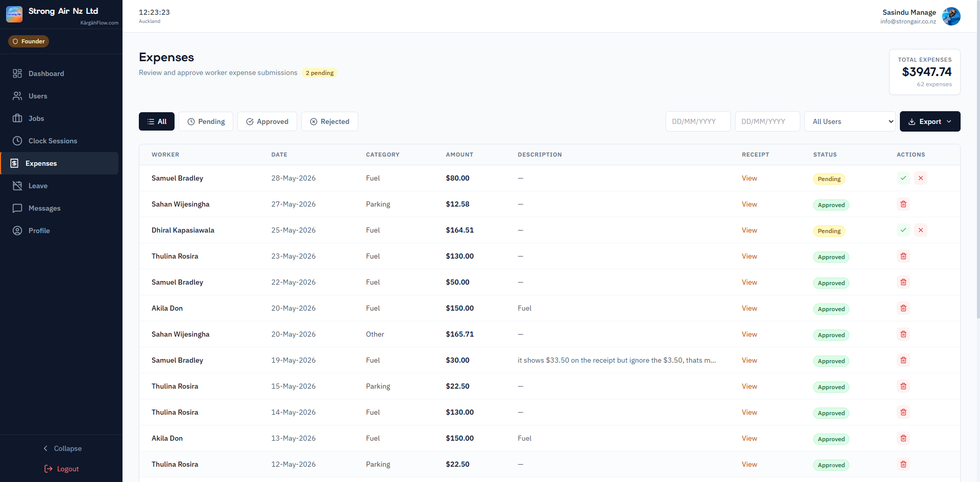Go to Clock Sessions menu item
Viewport: 980px width, 482px height.
[59, 141]
